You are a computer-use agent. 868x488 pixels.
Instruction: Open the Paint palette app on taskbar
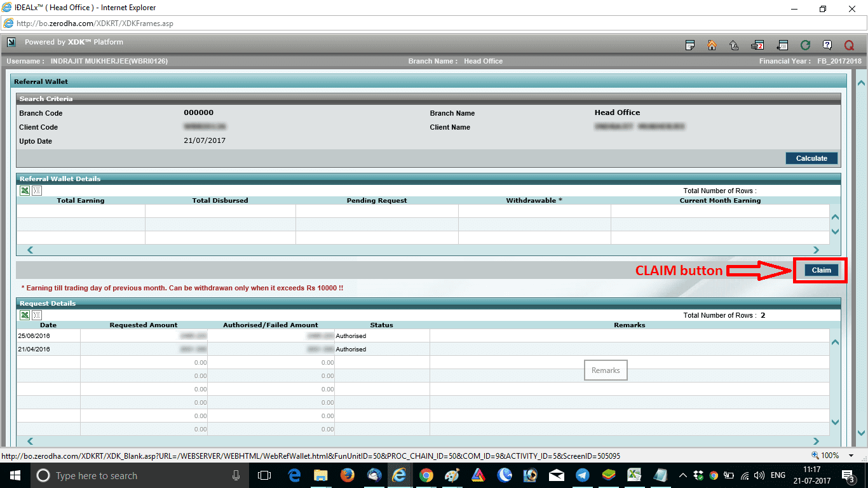coord(452,475)
